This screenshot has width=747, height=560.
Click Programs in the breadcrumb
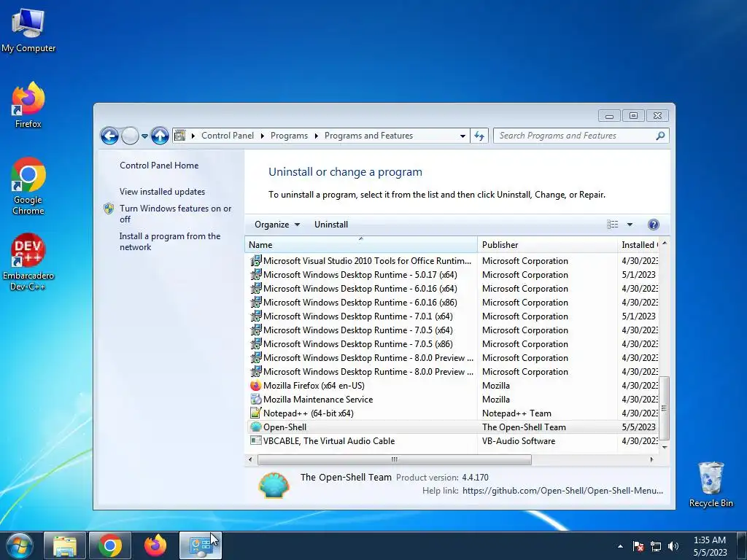pyautogui.click(x=289, y=136)
